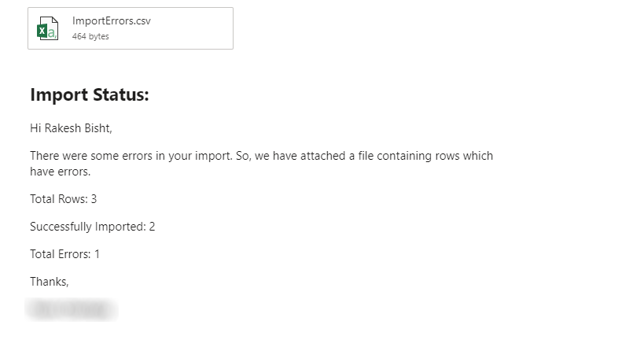Click the Total Rows label
The width and height of the screenshot is (644, 362).
58,199
